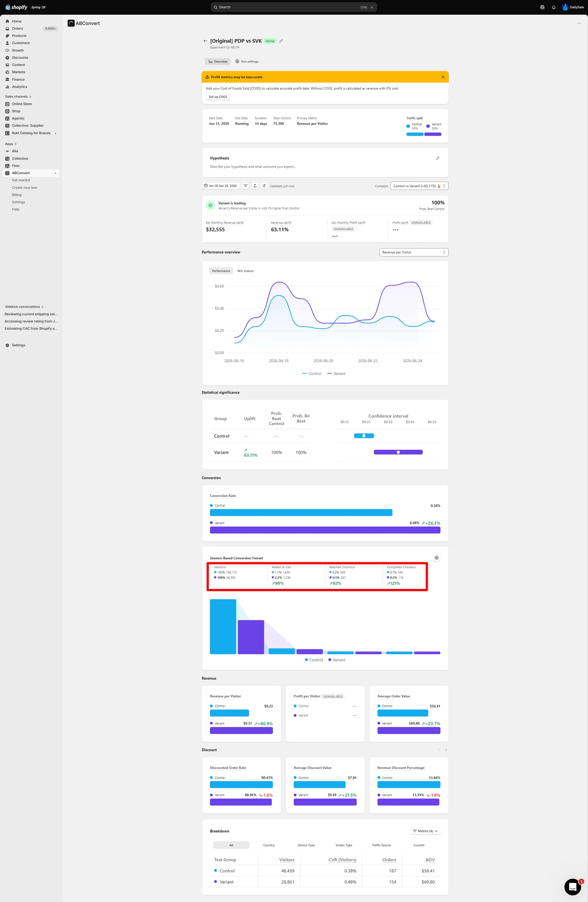
Task: Click the Control confidence interval bar
Action: click(x=364, y=436)
